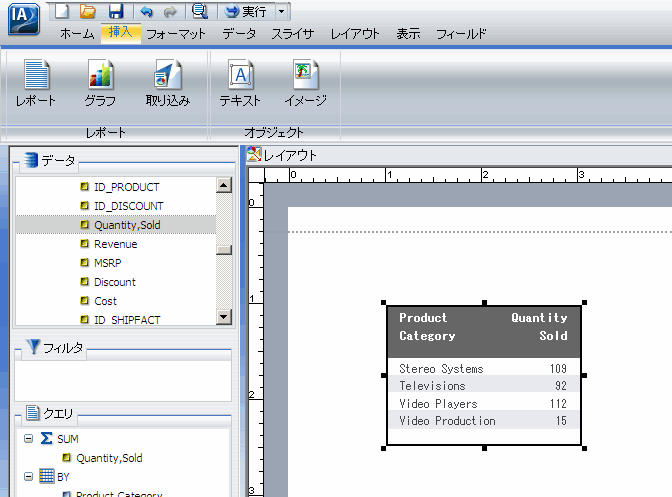Undo the last action
The width and height of the screenshot is (672, 497).
[147, 12]
